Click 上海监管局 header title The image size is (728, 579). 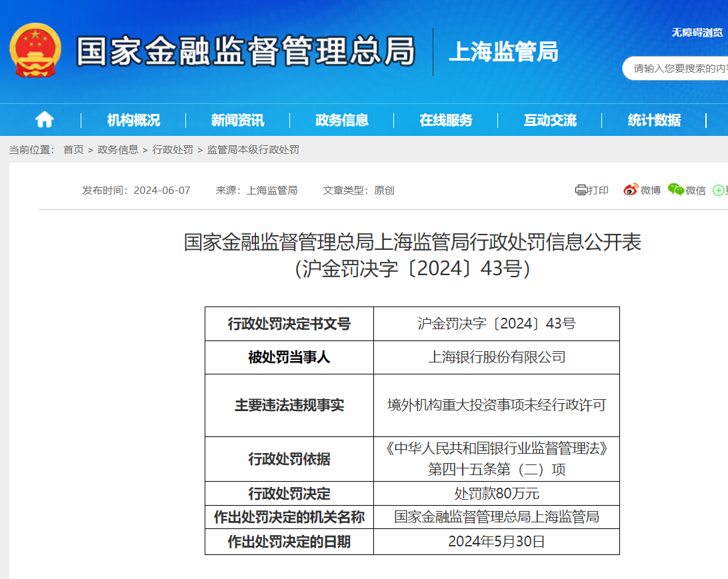click(x=504, y=51)
